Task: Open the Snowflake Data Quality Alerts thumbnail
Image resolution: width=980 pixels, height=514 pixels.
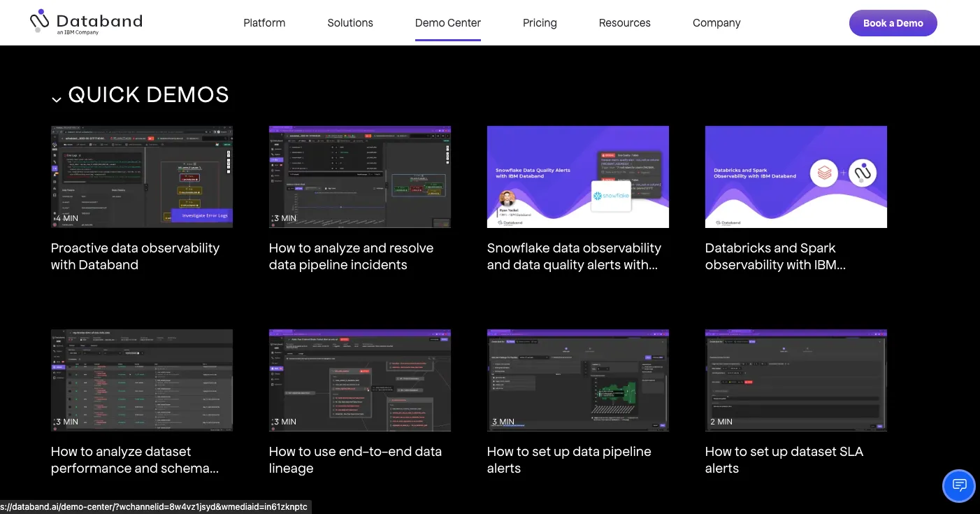Action: (x=578, y=177)
